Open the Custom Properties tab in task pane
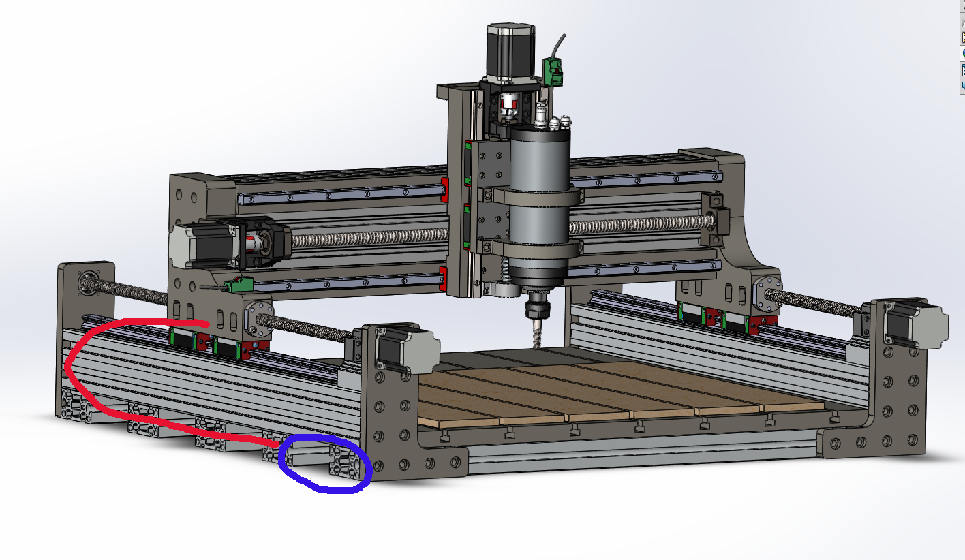Screen dimensions: 965x560 coord(962,69)
